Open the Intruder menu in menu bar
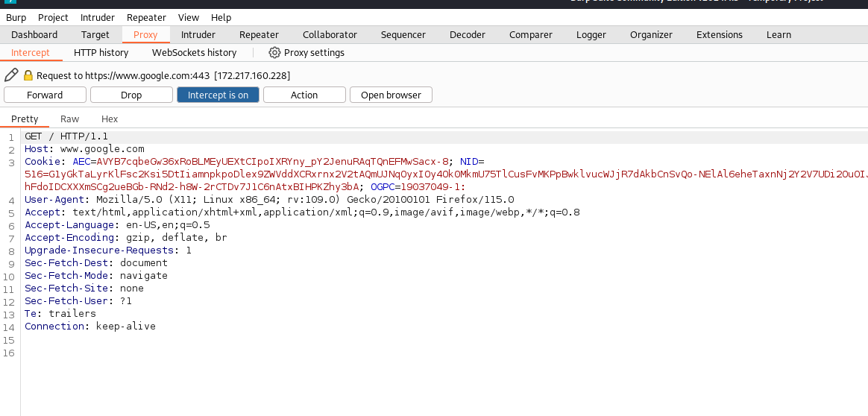This screenshot has width=868, height=416. point(98,18)
